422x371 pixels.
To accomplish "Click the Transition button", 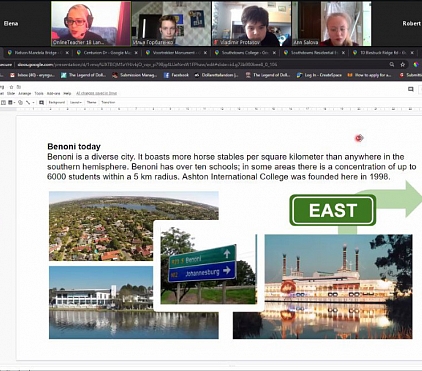I will click(x=108, y=102).
